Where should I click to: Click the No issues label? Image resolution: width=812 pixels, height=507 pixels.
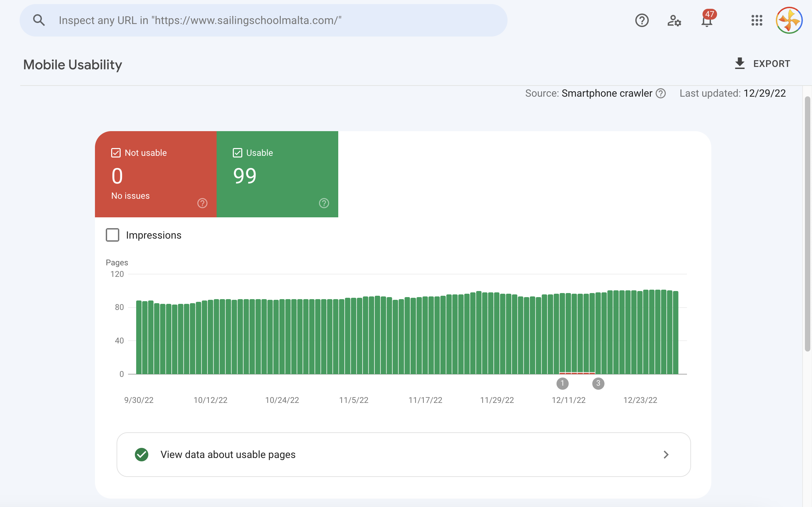pyautogui.click(x=130, y=196)
